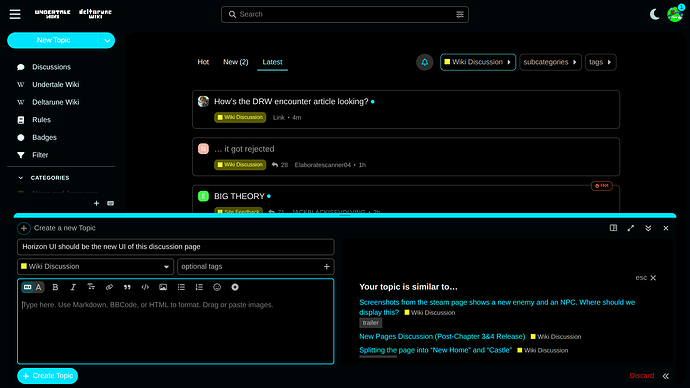Click the Create Topic button
Viewport: 690px width, 388px height.
(48, 376)
